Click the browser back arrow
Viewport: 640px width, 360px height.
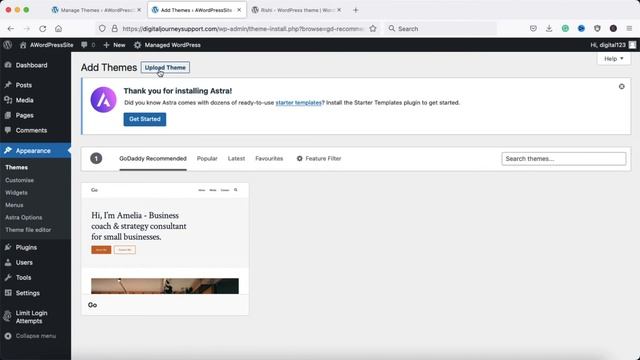tap(11, 29)
